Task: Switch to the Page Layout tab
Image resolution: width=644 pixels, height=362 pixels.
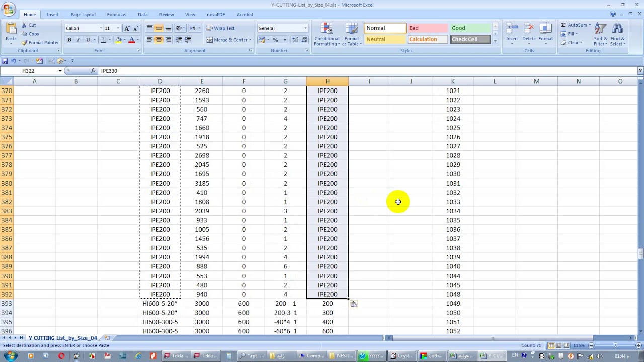Action: click(x=83, y=15)
